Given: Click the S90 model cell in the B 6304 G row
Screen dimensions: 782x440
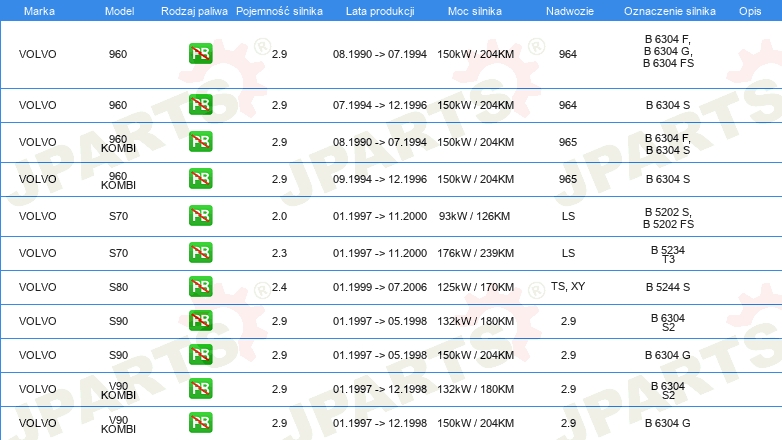Looking at the screenshot, I should click(x=119, y=355).
